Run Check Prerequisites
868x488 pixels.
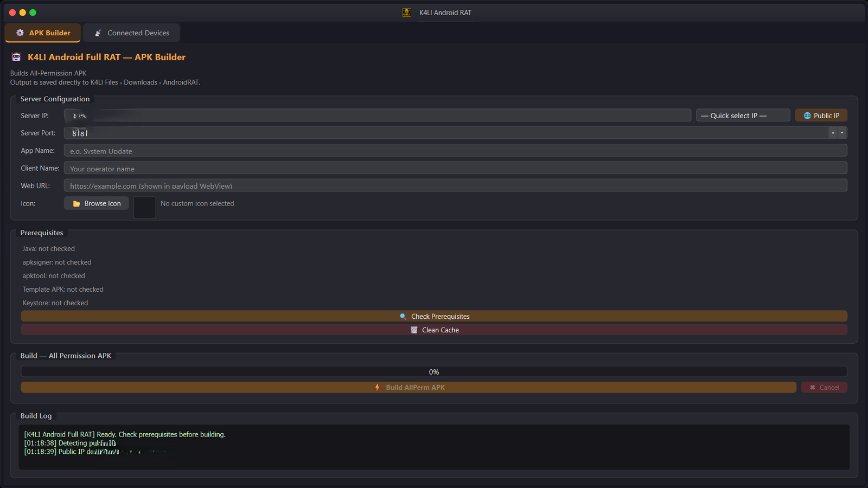[x=434, y=316]
